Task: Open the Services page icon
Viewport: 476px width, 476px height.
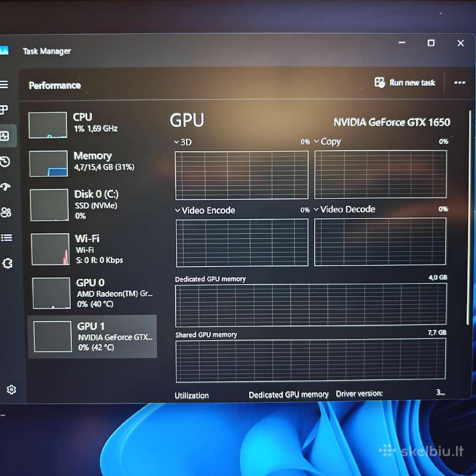Action: pos(7,263)
